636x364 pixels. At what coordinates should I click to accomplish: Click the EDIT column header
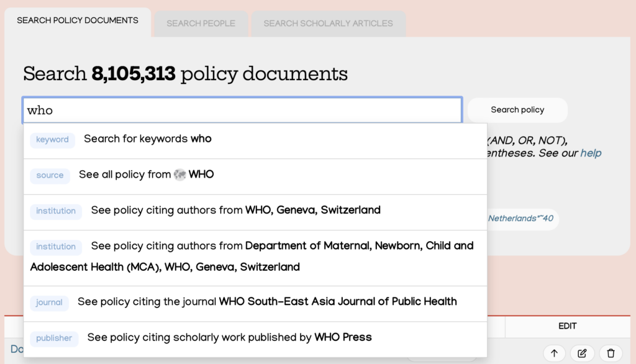(x=567, y=326)
